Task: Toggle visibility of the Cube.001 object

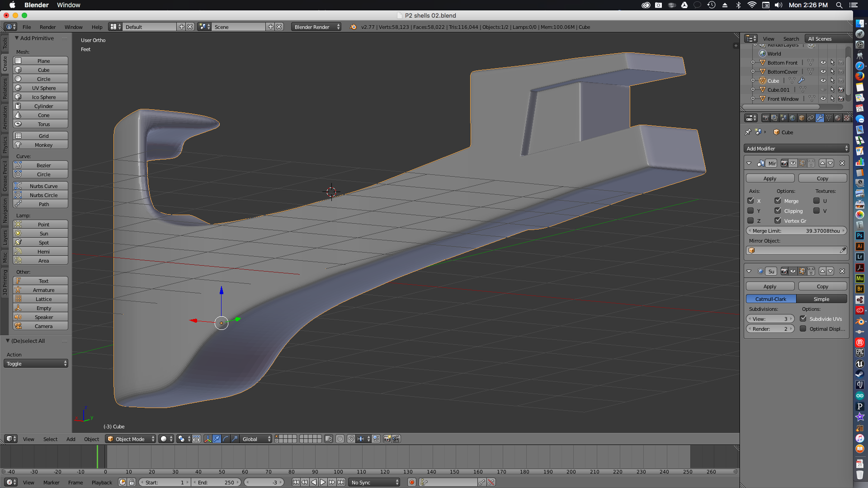Action: coord(823,89)
